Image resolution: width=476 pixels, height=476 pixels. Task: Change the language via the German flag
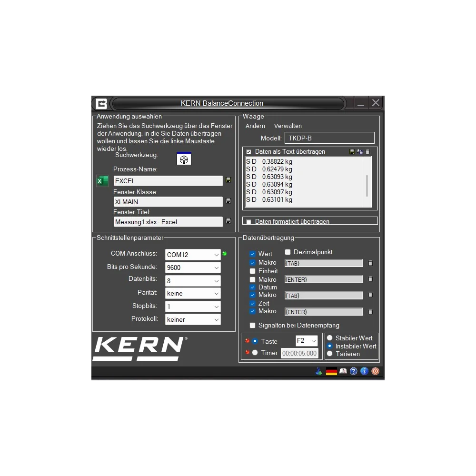(331, 371)
